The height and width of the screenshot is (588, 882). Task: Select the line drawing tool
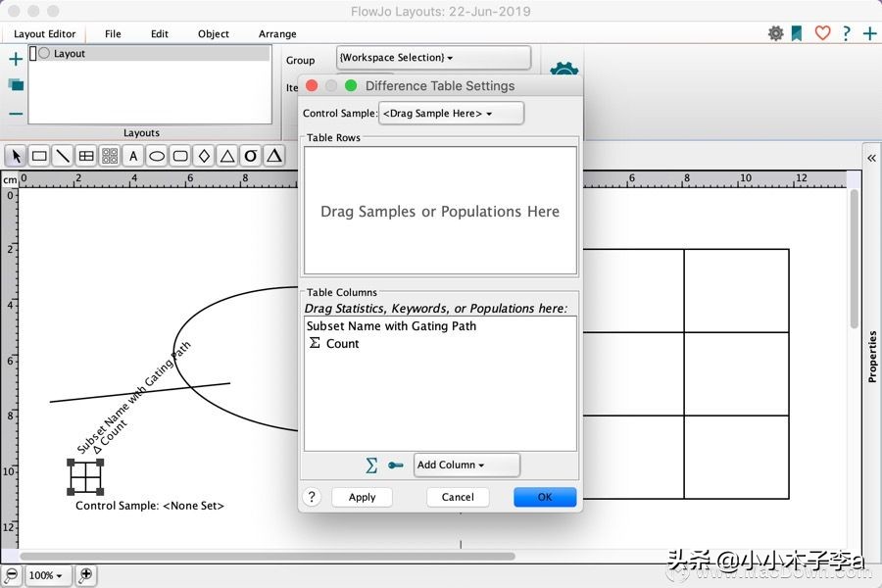[63, 156]
